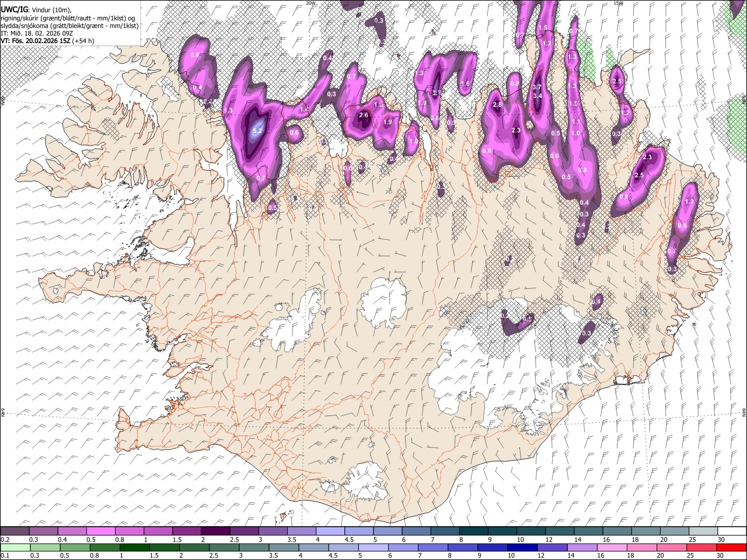Click the light lavender 4 swatch in snow legend
Viewport: 747px width, 560px height.
pyautogui.click(x=329, y=531)
